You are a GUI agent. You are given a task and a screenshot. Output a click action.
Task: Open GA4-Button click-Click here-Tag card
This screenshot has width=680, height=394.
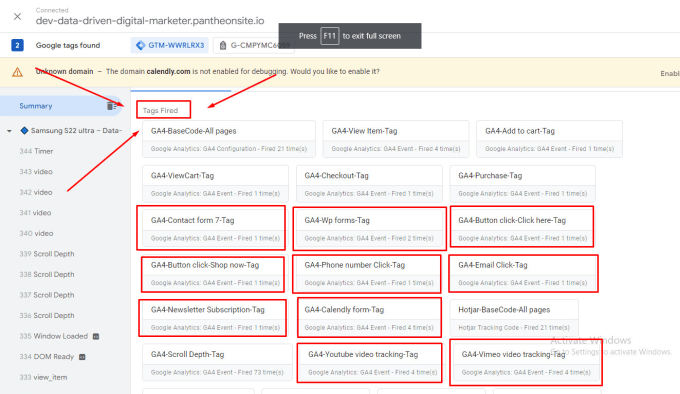click(523, 228)
